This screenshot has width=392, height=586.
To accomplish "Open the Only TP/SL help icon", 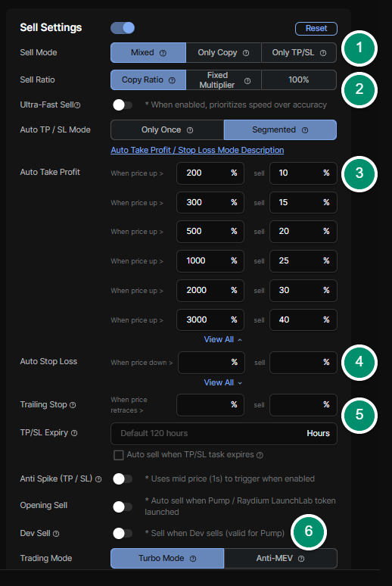I will (323, 53).
